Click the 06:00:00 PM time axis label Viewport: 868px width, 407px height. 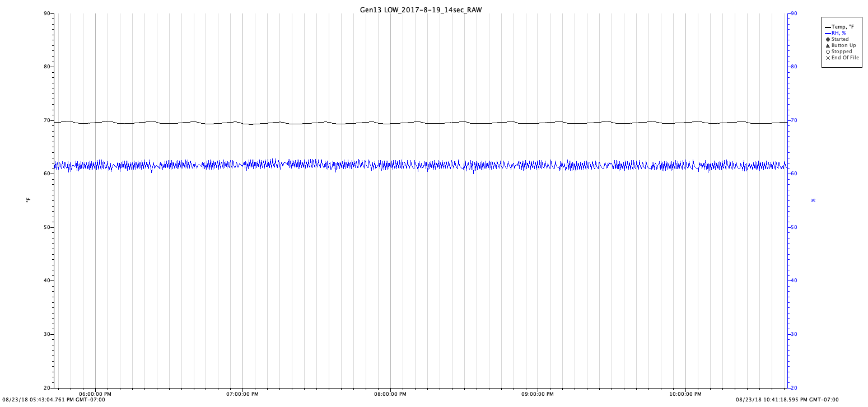(x=95, y=394)
